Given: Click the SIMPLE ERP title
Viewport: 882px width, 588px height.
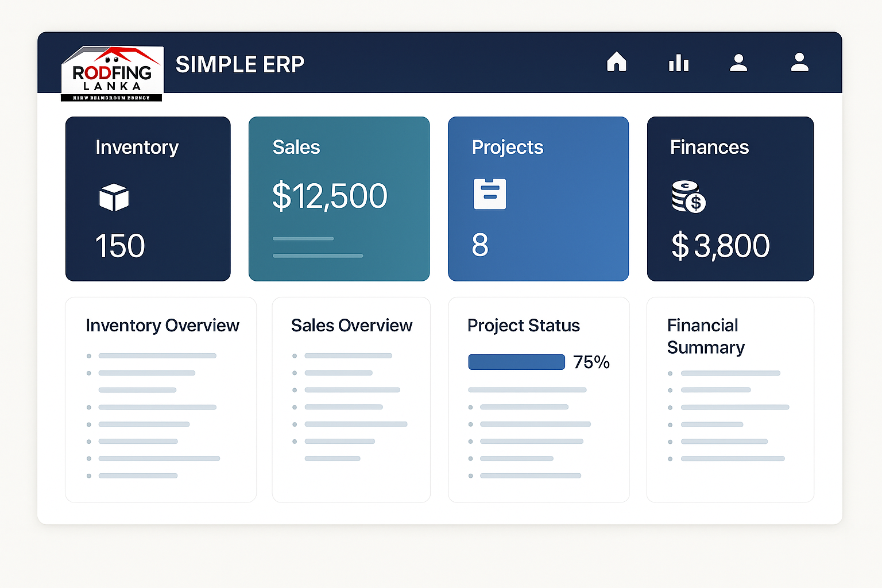Looking at the screenshot, I should point(240,64).
